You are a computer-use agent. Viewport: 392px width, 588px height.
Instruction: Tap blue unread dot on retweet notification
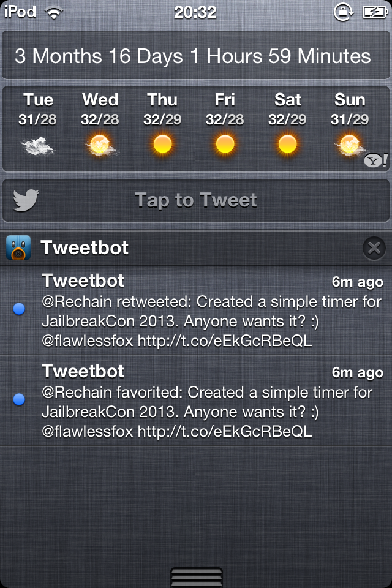pos(19,309)
